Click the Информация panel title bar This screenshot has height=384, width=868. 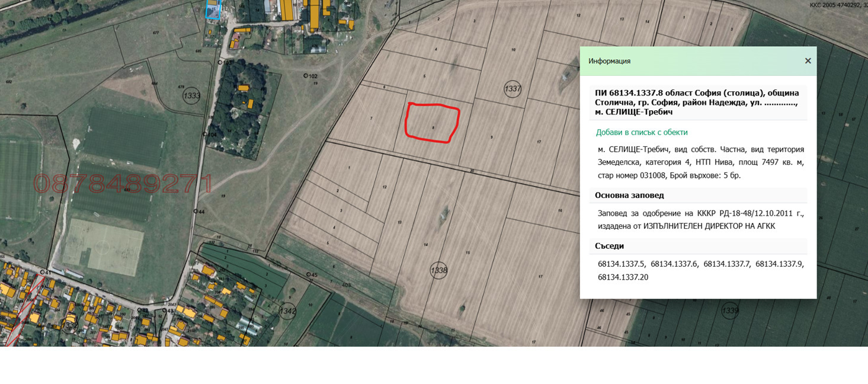click(610, 60)
